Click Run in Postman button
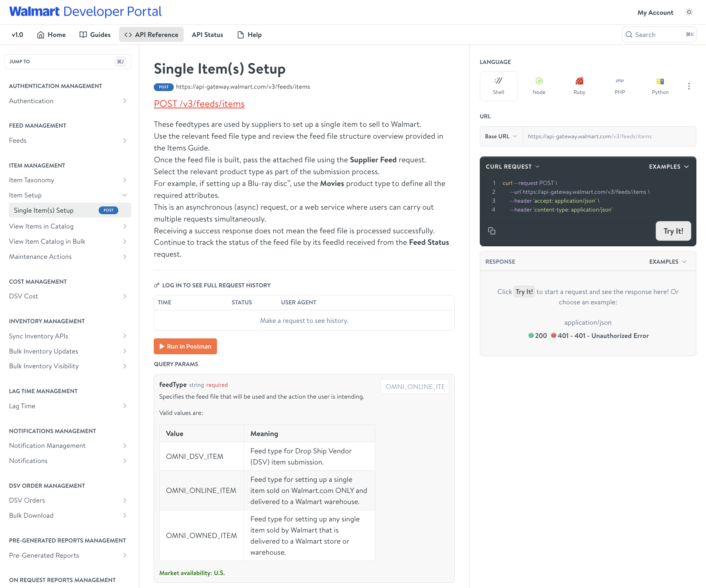The width and height of the screenshot is (706, 588). click(x=185, y=347)
